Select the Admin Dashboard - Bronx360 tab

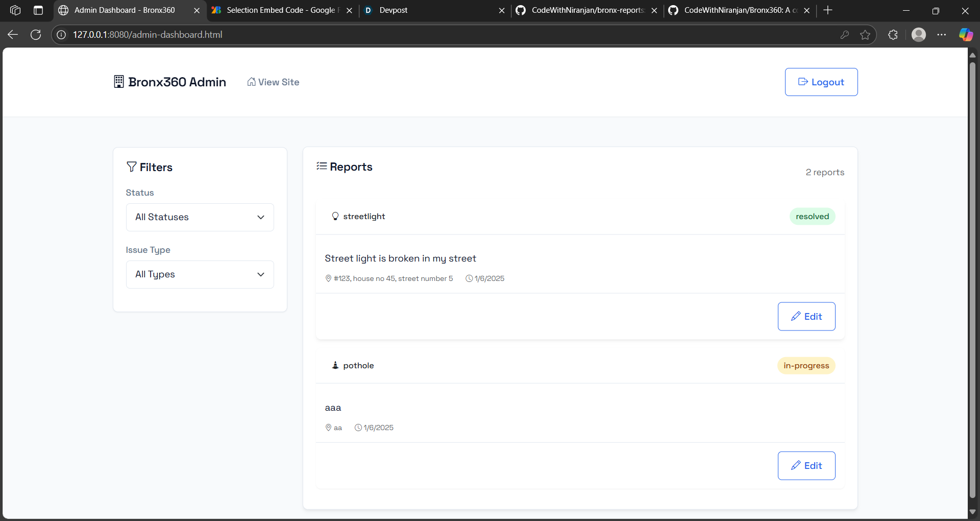125,10
